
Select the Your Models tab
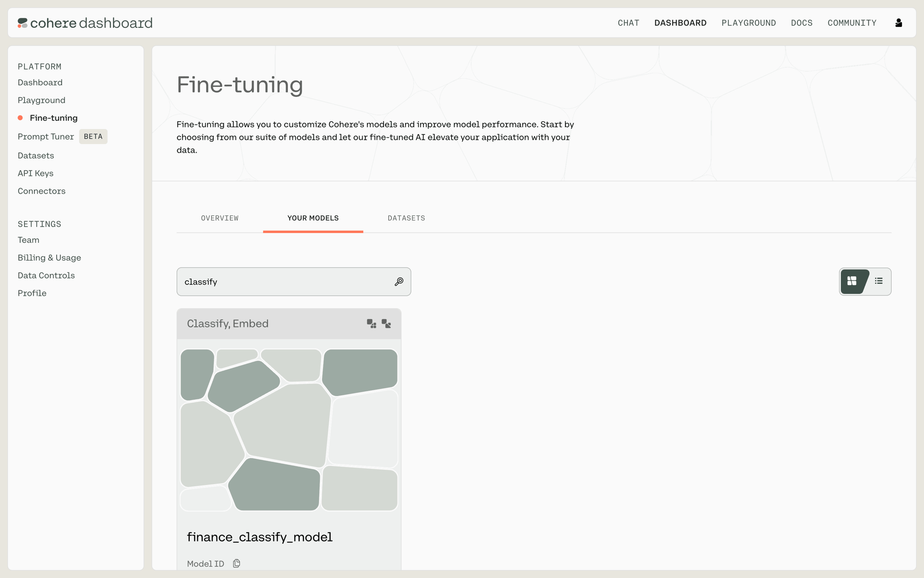pos(313,218)
